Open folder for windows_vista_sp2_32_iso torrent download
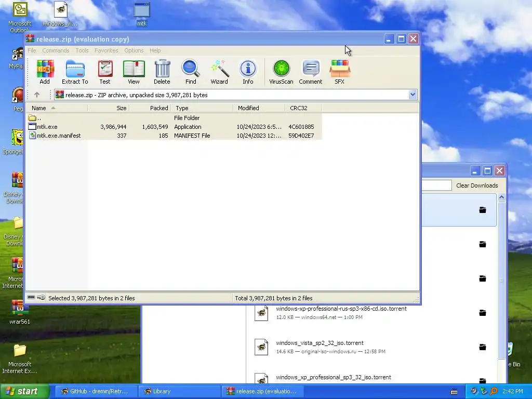532x399 pixels. (483, 347)
